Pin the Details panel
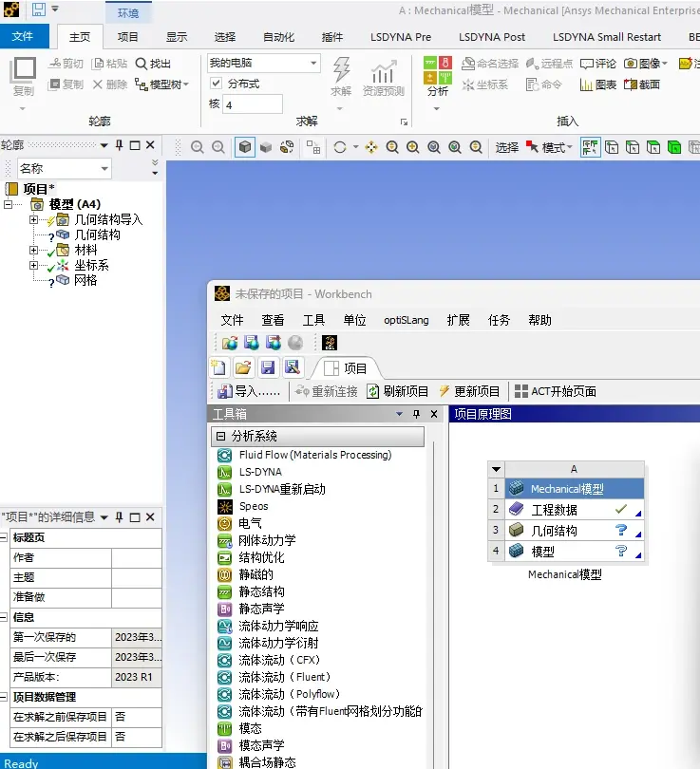 click(x=120, y=516)
